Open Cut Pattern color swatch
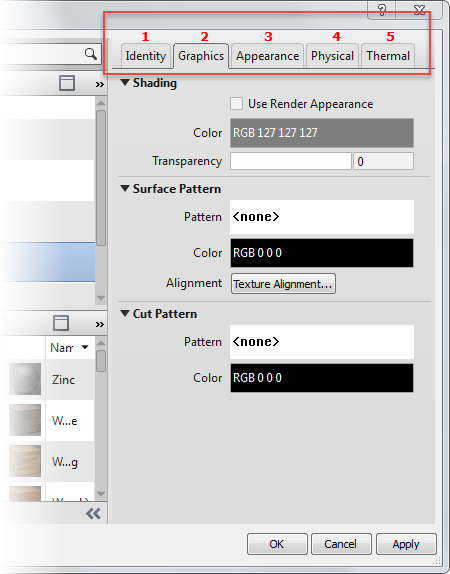Viewport: 450px width, 574px height. (x=322, y=378)
